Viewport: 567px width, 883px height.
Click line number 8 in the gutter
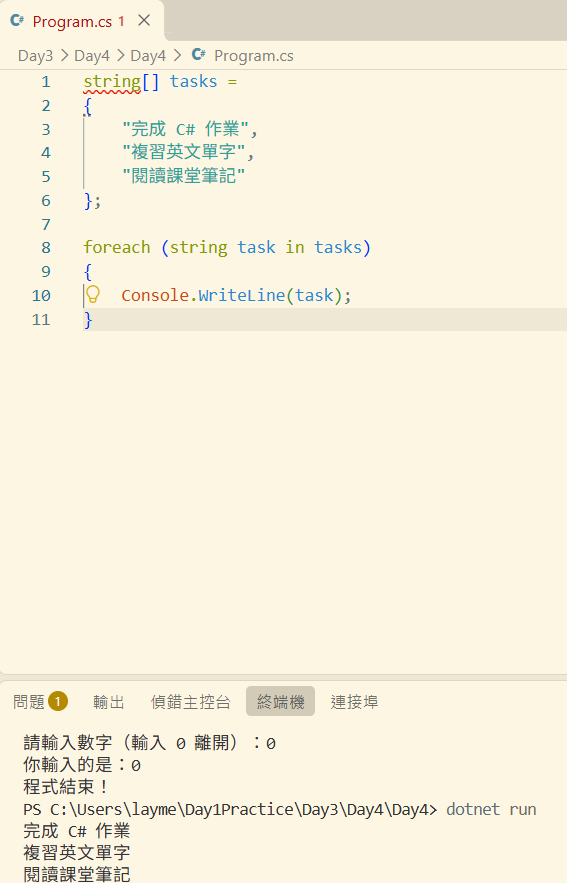(x=46, y=248)
